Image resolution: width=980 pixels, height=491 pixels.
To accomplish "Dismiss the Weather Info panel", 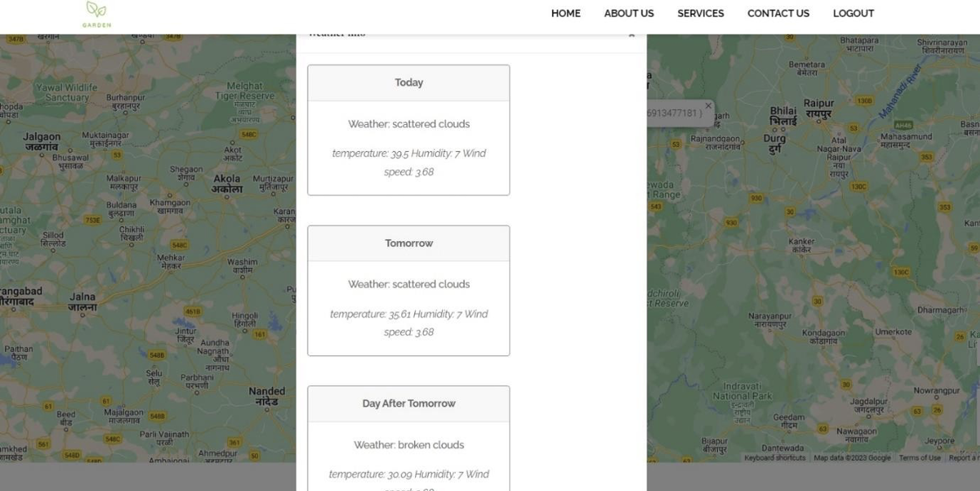I will [x=631, y=34].
